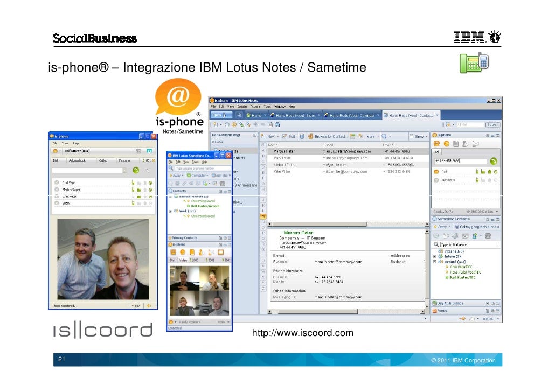Screen dimensions: 555x392
Task: Click the Markus M entry mobile phone icon
Action: [477, 180]
